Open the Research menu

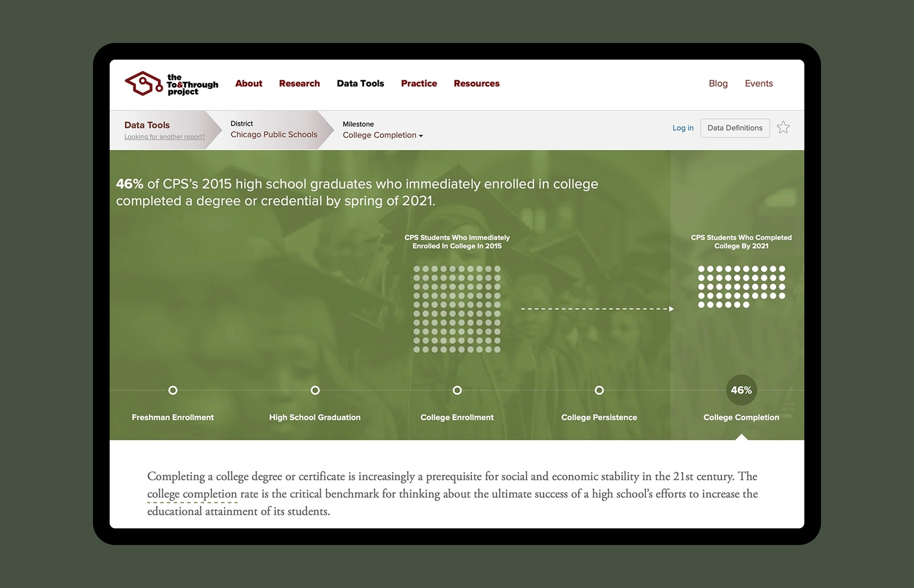(x=299, y=84)
